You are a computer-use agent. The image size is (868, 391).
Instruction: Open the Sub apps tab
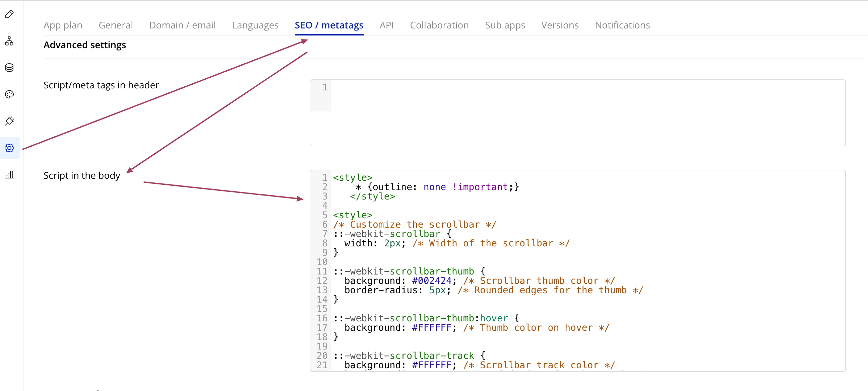click(505, 25)
